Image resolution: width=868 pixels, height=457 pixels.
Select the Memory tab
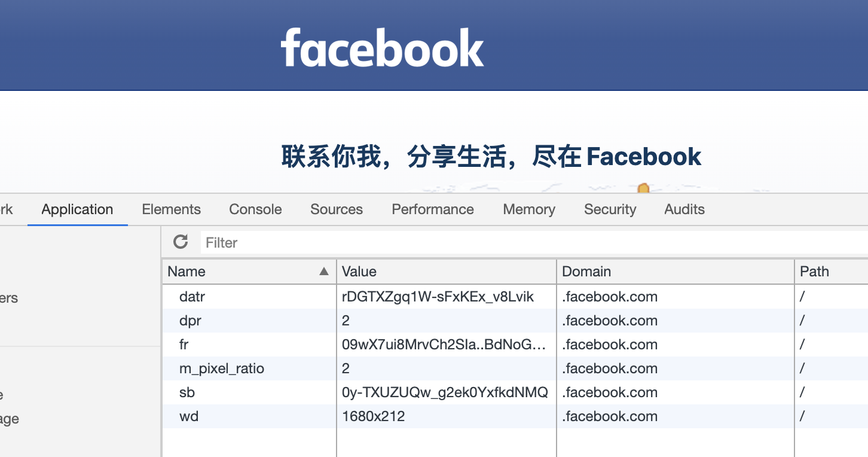click(529, 209)
